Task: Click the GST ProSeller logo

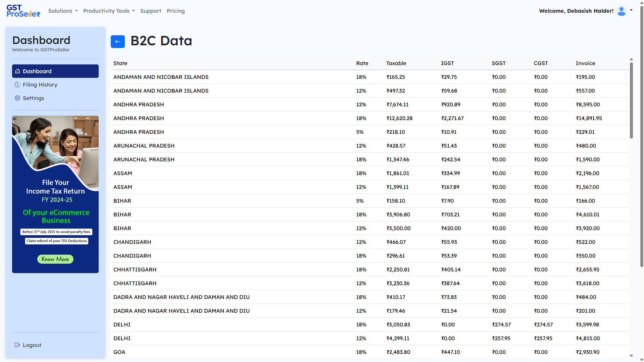Action: coord(23,11)
